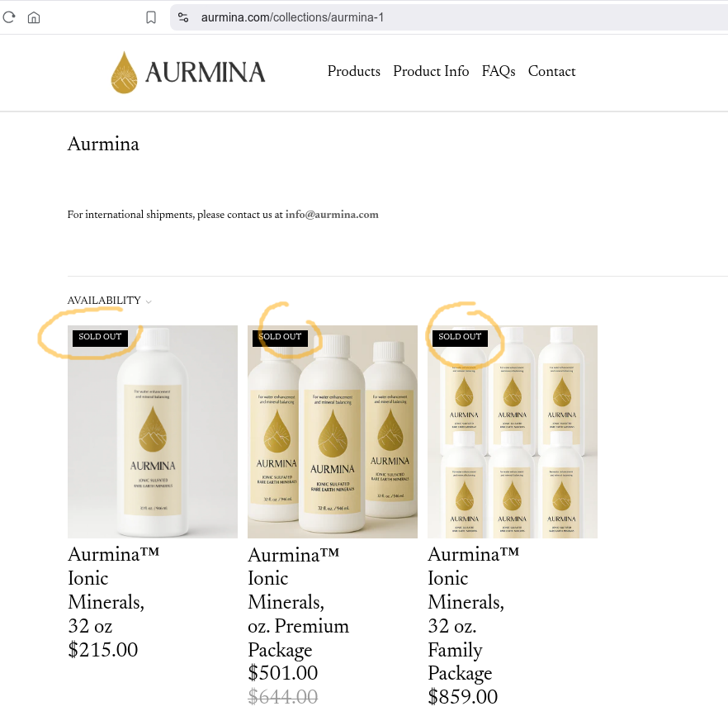The height and width of the screenshot is (711, 728).
Task: Expand the Availability filter dropdown
Action: [110, 301]
